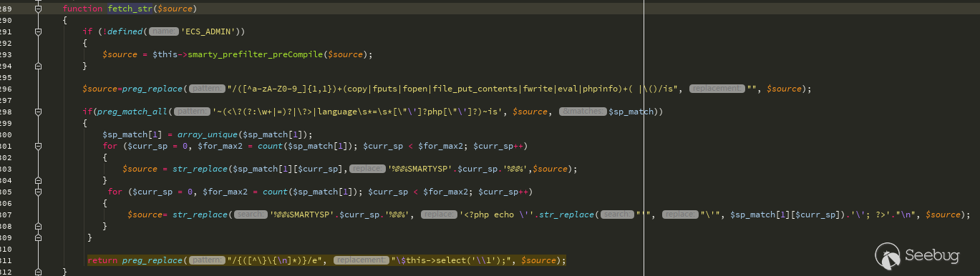Screen dimensions: 980x276
Task: Fold the first for loop at line 301
Action: click(39, 146)
